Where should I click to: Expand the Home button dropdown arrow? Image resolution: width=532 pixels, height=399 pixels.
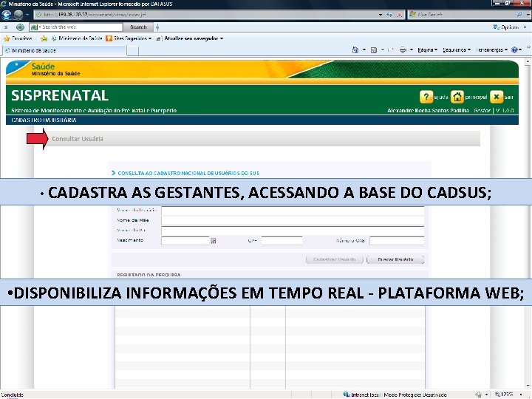tap(364, 50)
